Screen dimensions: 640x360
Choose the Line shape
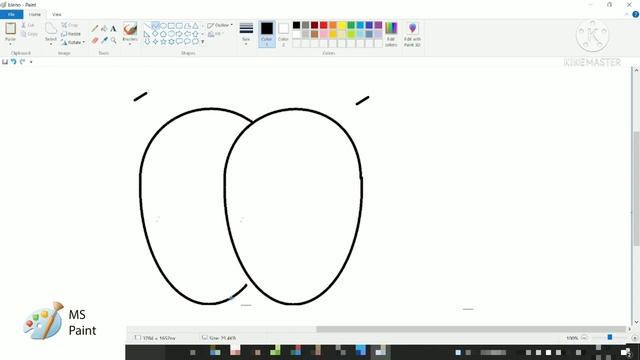(147, 26)
